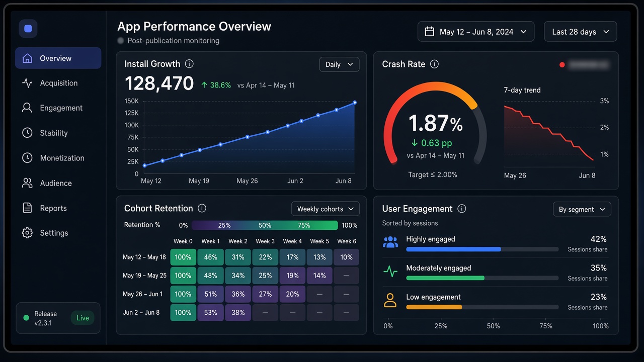Open the By segment dropdown
644x362 pixels.
click(x=582, y=209)
